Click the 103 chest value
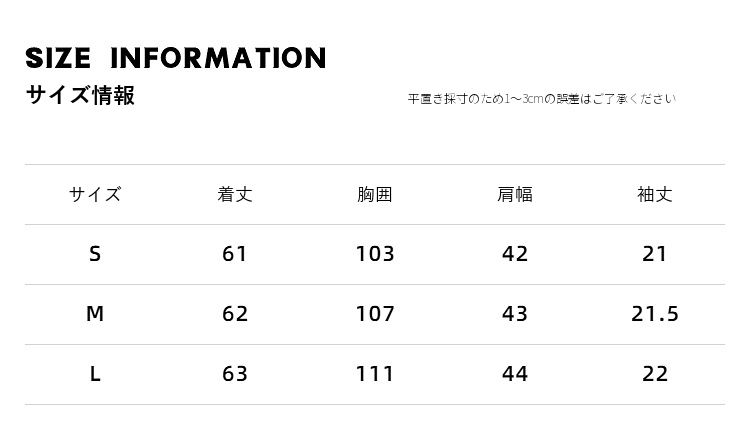Screen dimensions: 750x446 [x=375, y=254]
